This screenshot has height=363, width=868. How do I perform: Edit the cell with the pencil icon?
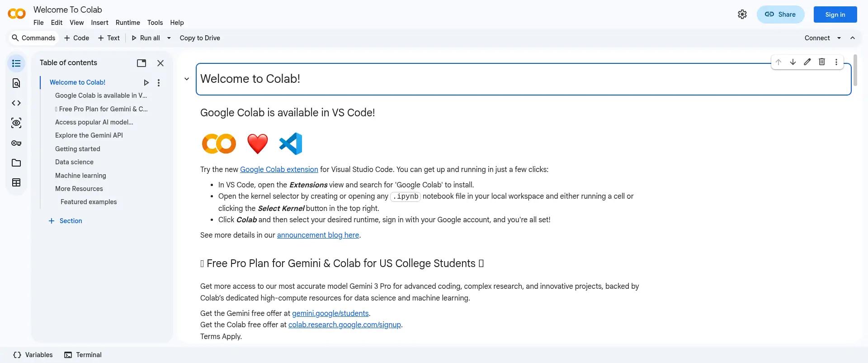[x=807, y=62]
